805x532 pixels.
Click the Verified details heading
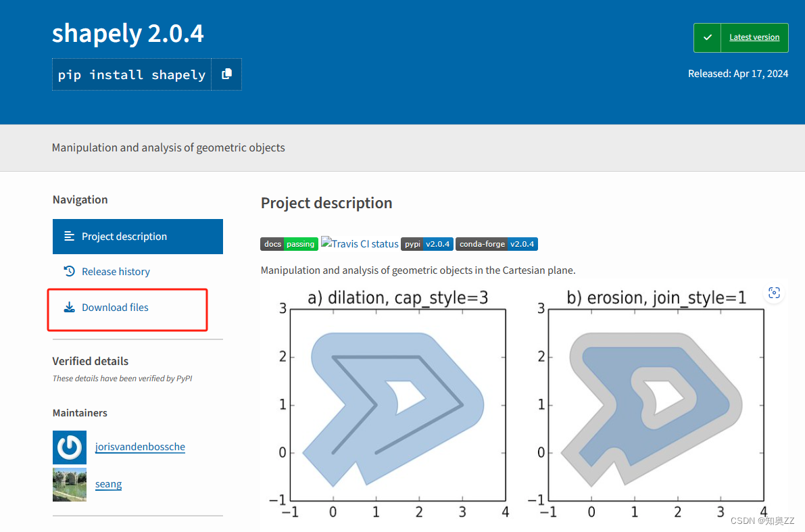point(91,361)
